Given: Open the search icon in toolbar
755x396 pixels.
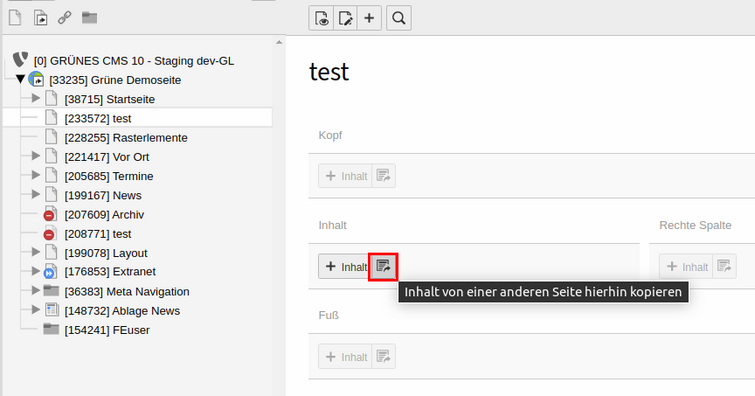Looking at the screenshot, I should tap(399, 18).
